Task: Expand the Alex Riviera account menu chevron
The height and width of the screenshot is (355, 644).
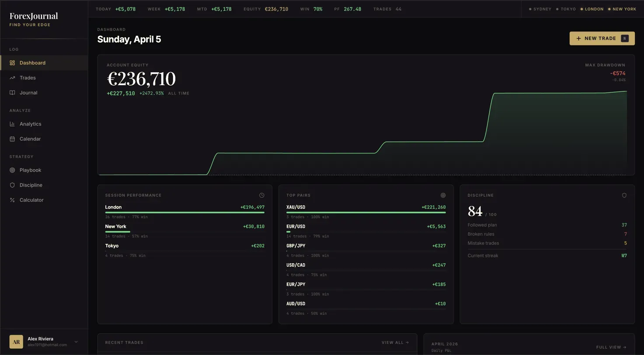Action: [x=76, y=342]
